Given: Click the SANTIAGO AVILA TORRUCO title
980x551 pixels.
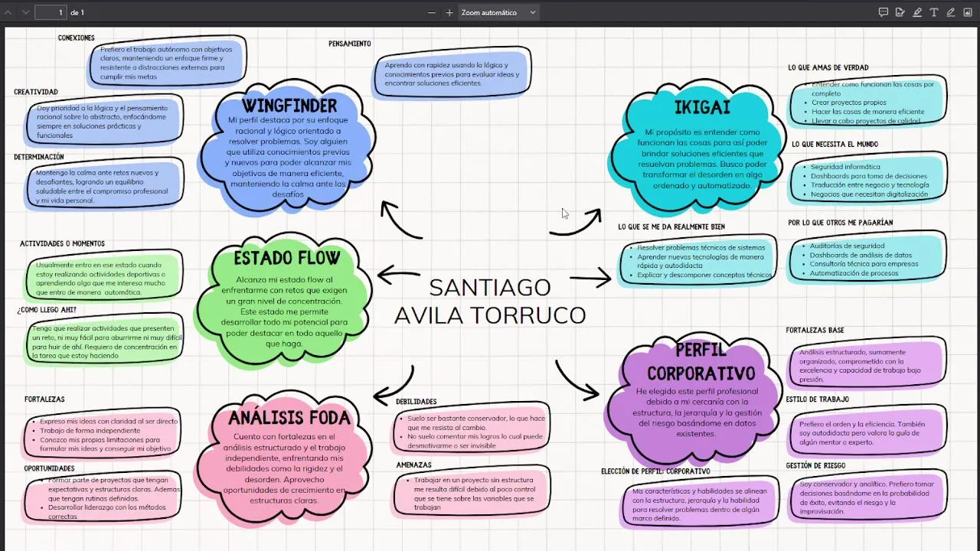Looking at the screenshot, I should (490, 300).
